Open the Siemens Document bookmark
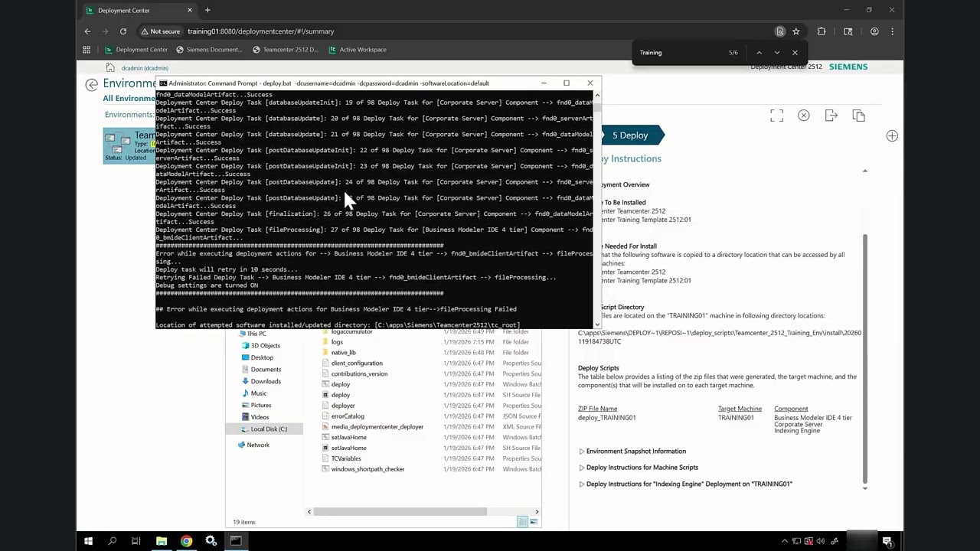Image resolution: width=980 pixels, height=551 pixels. point(209,50)
